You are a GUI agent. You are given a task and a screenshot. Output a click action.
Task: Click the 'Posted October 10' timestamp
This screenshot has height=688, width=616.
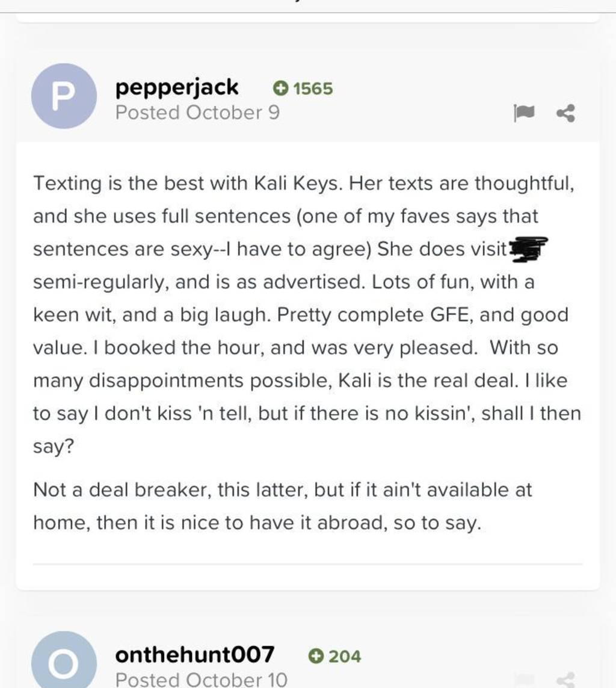click(201, 680)
